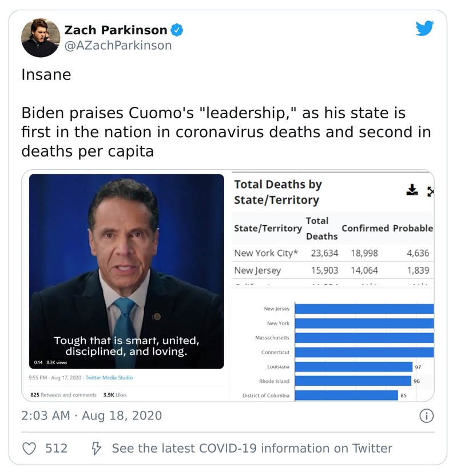Click the download icon above the deaths table

tap(412, 190)
